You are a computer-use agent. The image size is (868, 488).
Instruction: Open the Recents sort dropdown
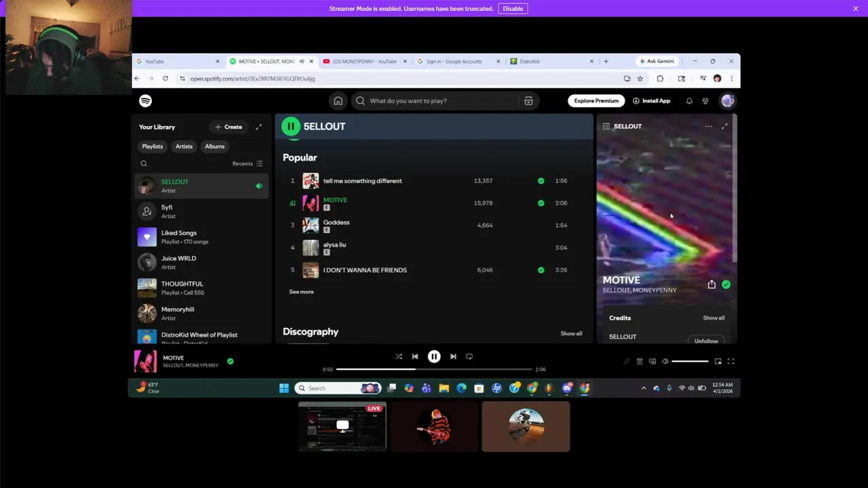(248, 163)
